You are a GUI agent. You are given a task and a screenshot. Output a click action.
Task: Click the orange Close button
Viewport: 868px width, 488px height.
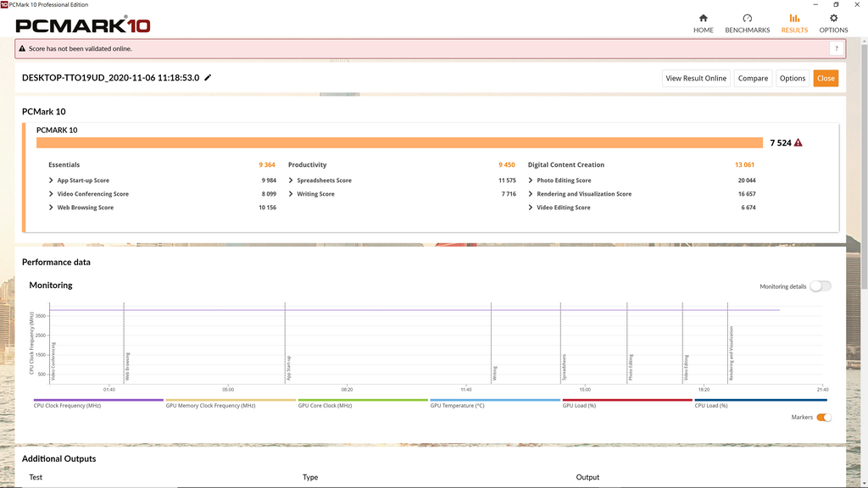826,78
